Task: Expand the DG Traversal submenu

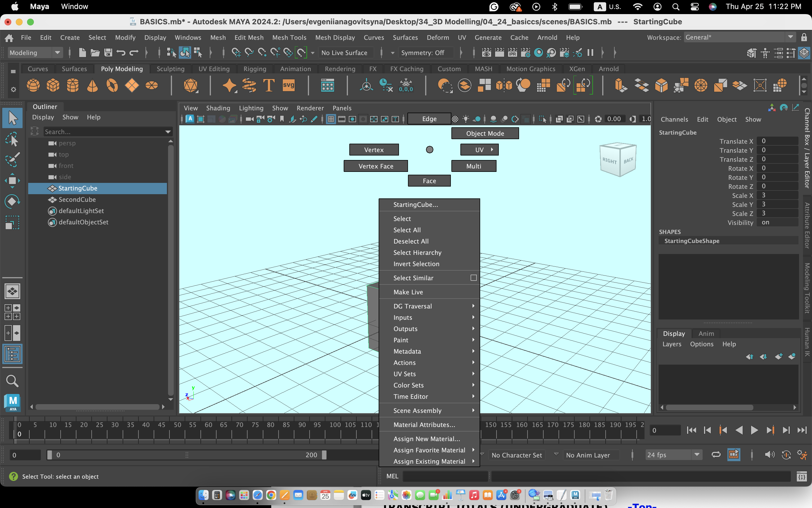Action: pos(429,306)
